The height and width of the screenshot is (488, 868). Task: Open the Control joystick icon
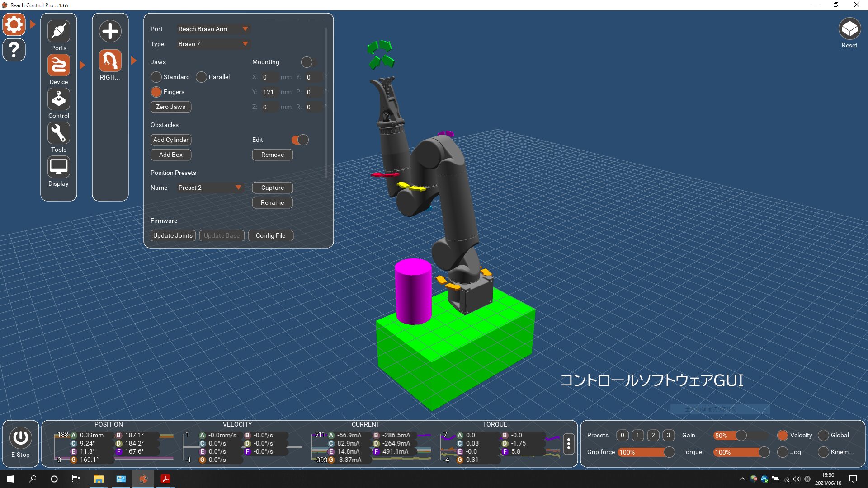coord(58,99)
